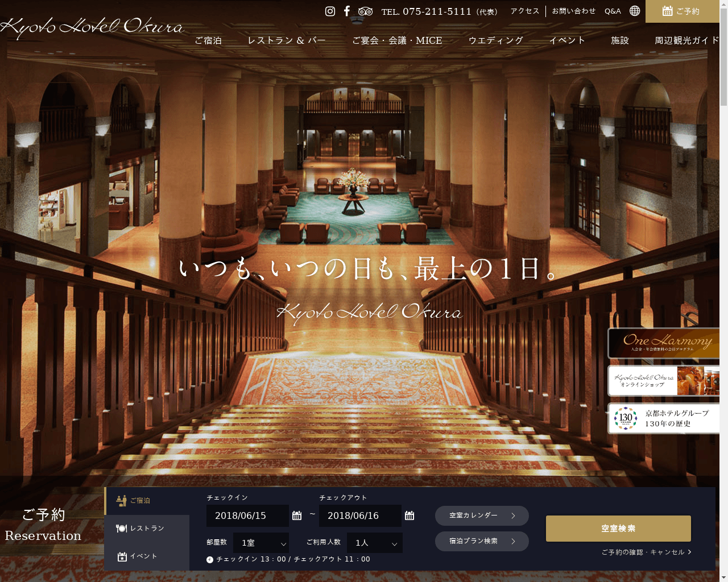Open the ウエディング menu
The width and height of the screenshot is (728, 582).
tap(495, 40)
